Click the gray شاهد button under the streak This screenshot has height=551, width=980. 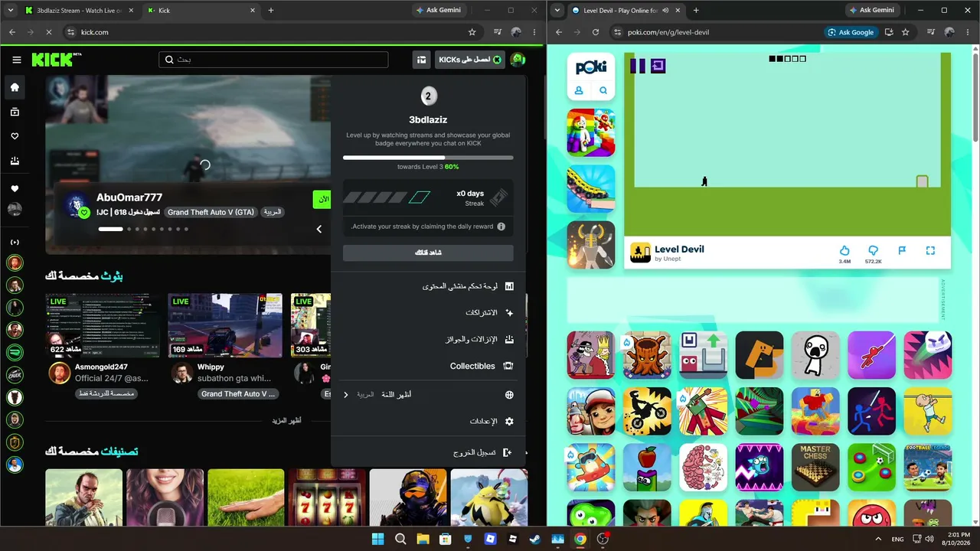click(x=428, y=253)
